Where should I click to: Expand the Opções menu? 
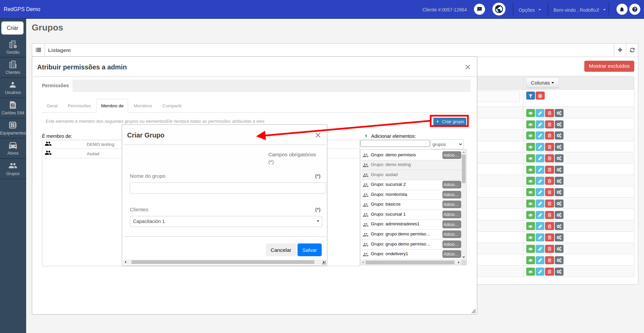[x=530, y=10]
